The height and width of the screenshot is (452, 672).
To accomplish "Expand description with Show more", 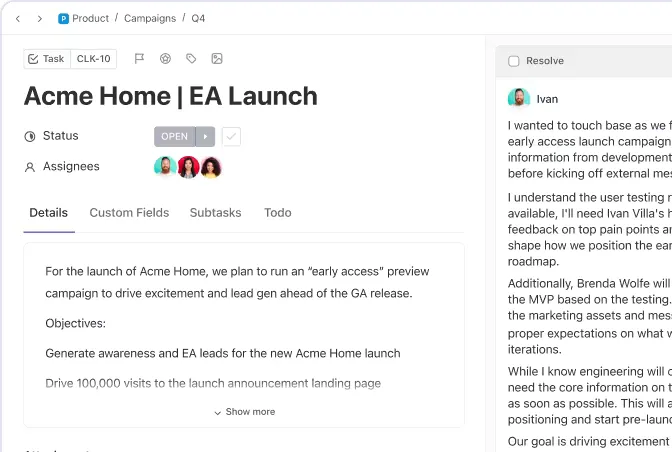I will click(244, 412).
